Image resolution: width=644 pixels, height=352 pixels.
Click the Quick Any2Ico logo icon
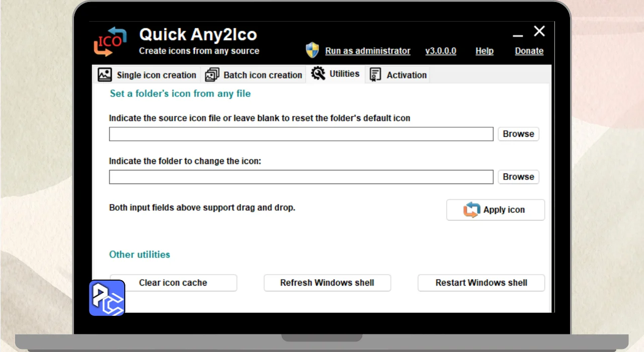click(x=109, y=42)
